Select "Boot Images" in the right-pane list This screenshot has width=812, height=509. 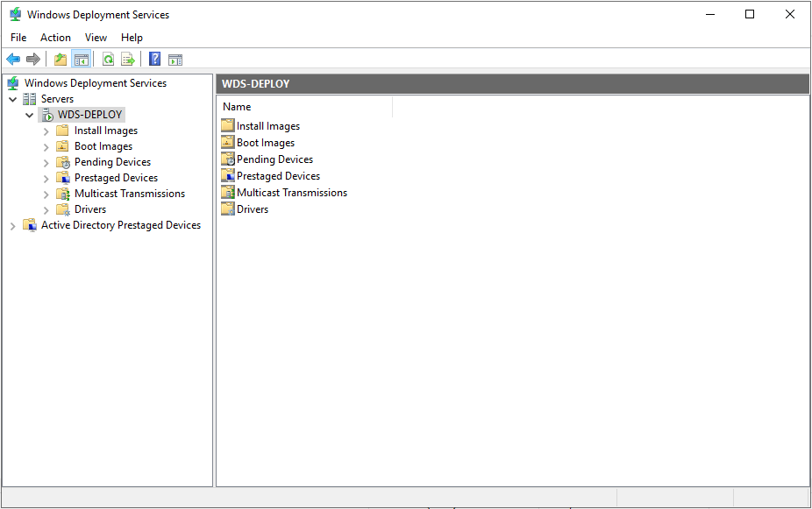[x=266, y=143]
